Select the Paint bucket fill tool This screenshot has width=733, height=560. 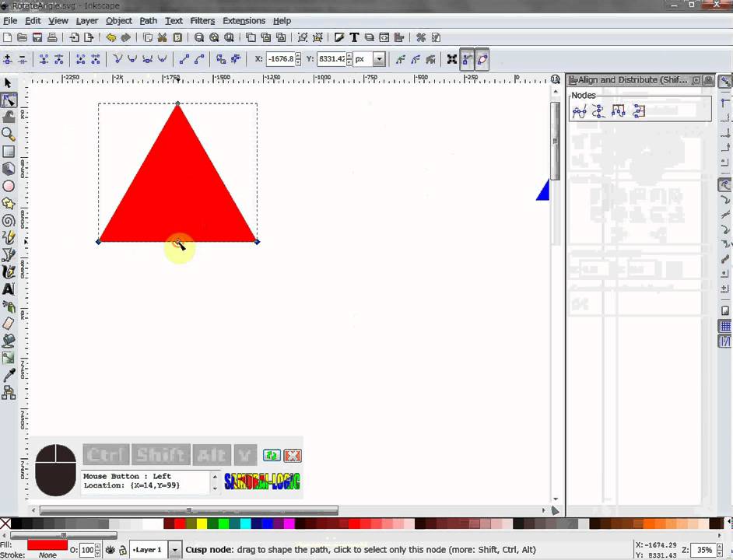tap(9, 341)
